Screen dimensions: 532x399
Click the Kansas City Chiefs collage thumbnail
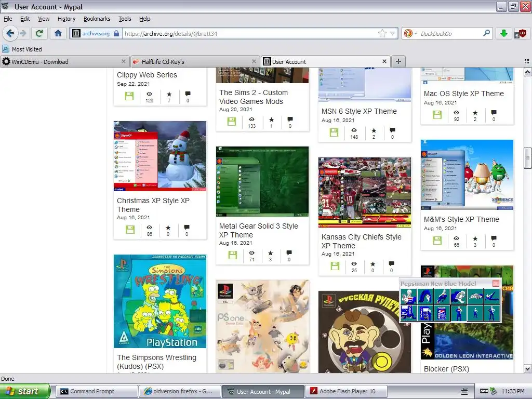point(365,192)
